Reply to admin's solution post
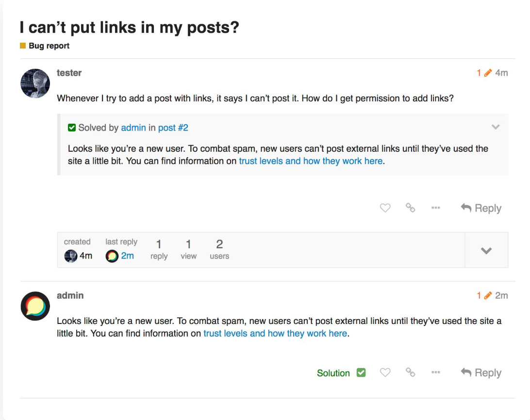The image size is (530, 420). [481, 372]
